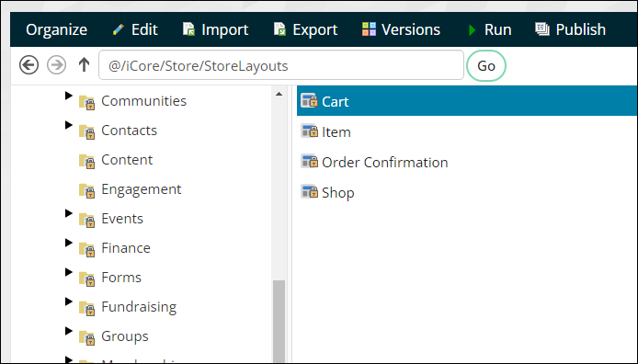The width and height of the screenshot is (638, 364).
Task: Click the tree scrollbar up arrow
Action: point(279,95)
